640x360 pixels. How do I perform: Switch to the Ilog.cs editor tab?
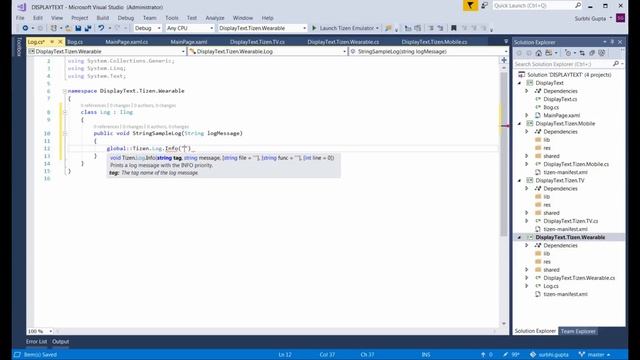[x=75, y=42]
